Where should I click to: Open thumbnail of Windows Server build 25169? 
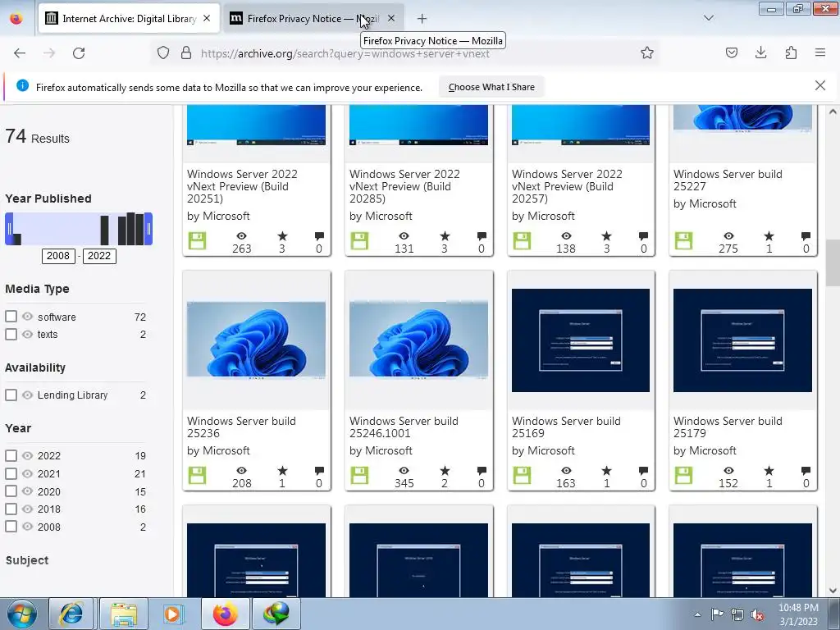pos(581,340)
